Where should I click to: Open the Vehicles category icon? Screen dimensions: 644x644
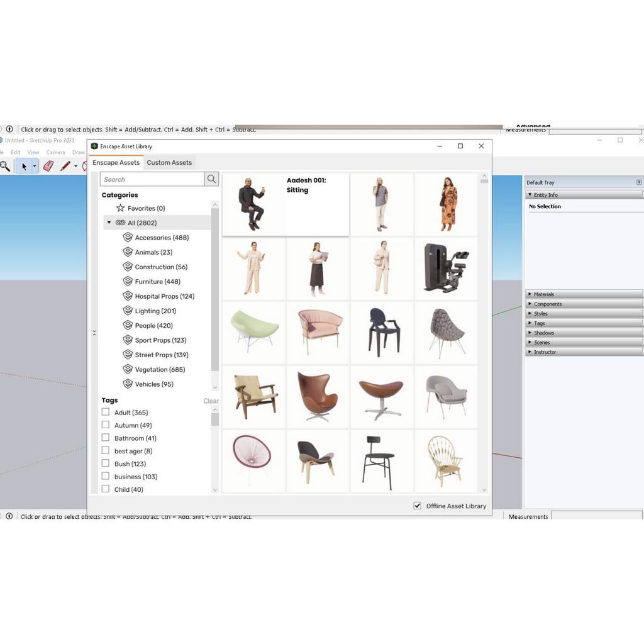click(128, 384)
